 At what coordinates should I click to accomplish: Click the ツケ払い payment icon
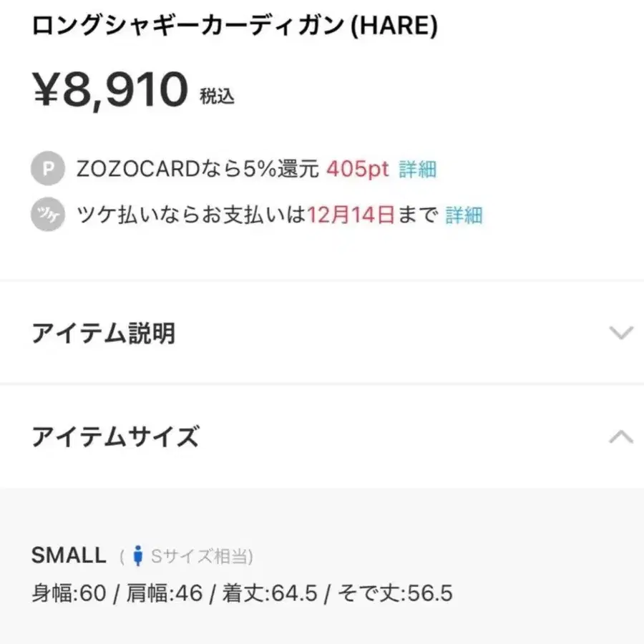pyautogui.click(x=47, y=214)
